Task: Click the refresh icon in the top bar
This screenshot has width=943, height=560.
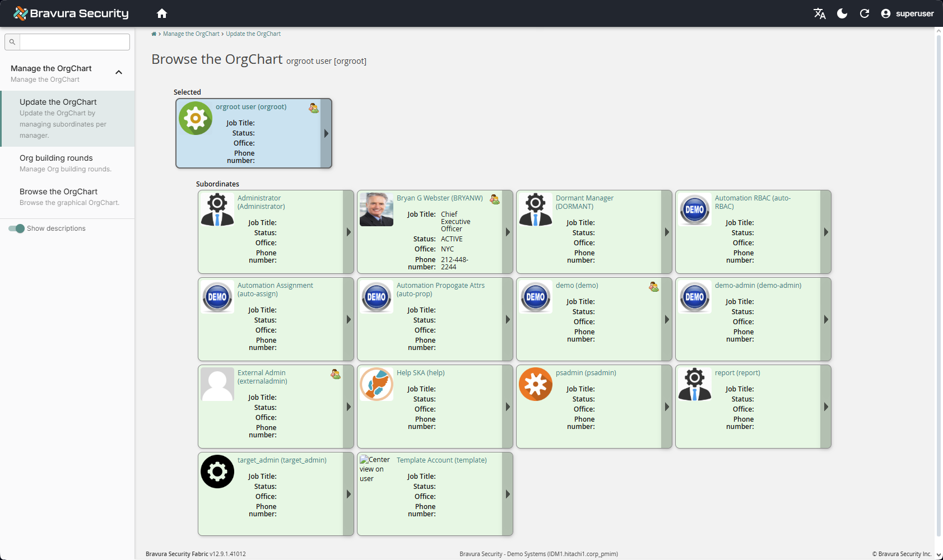Action: (x=865, y=13)
